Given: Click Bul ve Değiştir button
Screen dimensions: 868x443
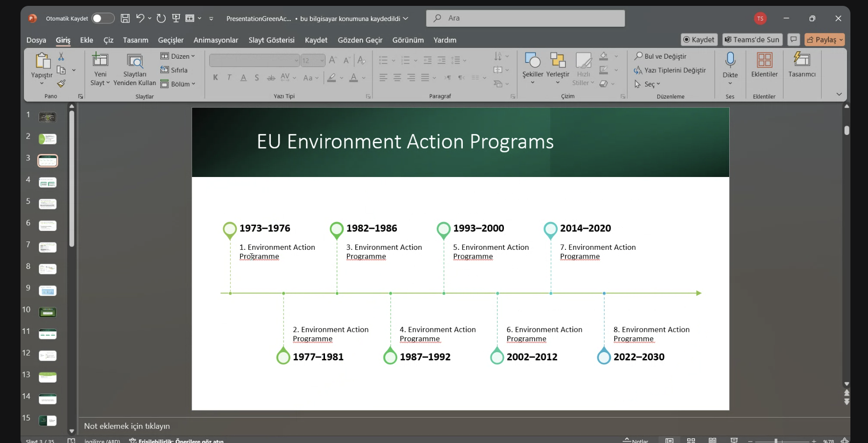Looking at the screenshot, I should pos(660,56).
